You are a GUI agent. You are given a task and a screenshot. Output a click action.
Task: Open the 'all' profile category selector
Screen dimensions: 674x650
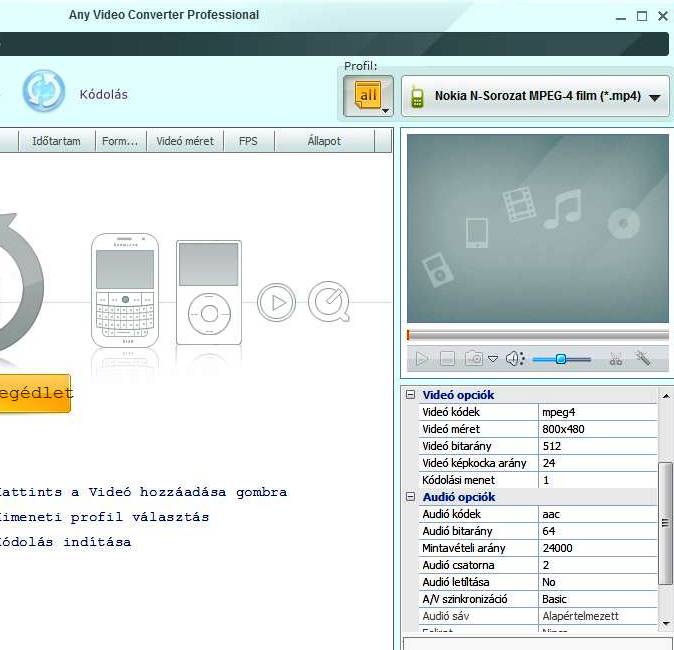tap(368, 96)
